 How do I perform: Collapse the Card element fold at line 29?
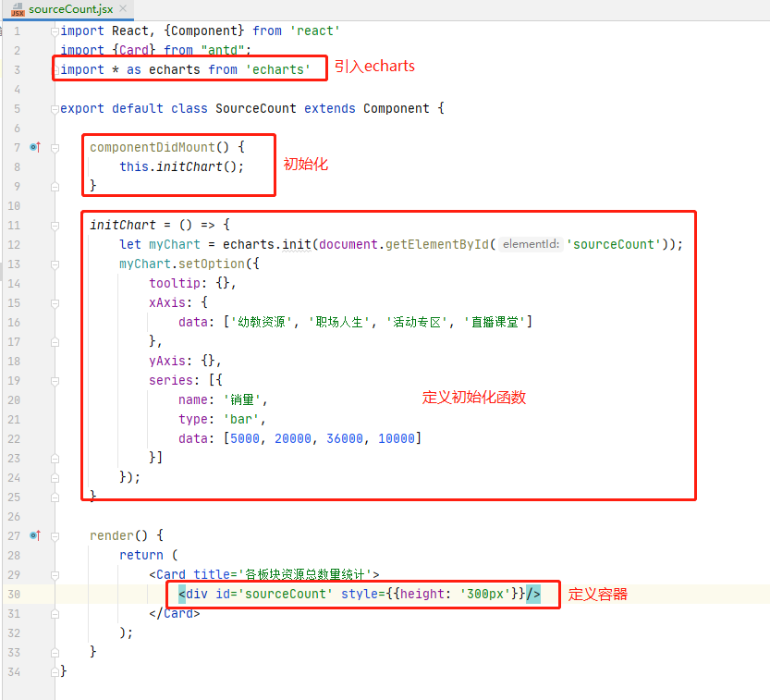tap(55, 575)
